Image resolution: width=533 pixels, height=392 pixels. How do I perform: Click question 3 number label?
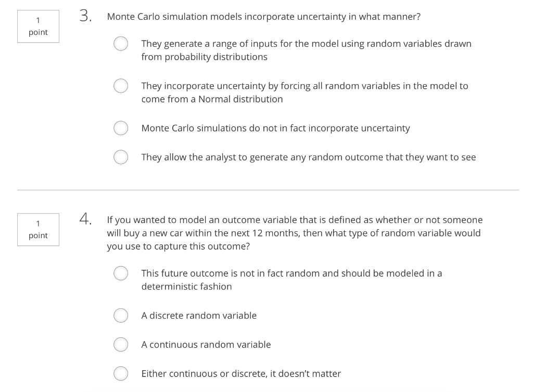click(x=85, y=17)
